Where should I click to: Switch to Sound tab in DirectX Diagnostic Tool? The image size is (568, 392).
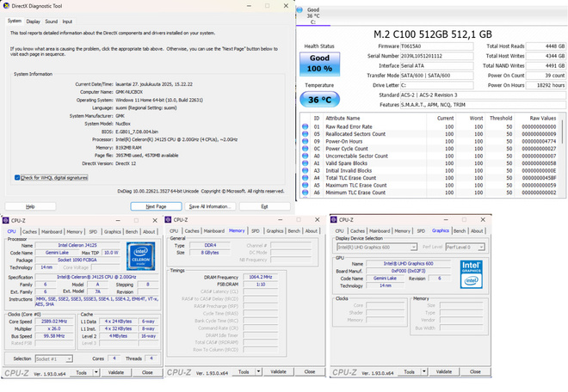tap(51, 21)
